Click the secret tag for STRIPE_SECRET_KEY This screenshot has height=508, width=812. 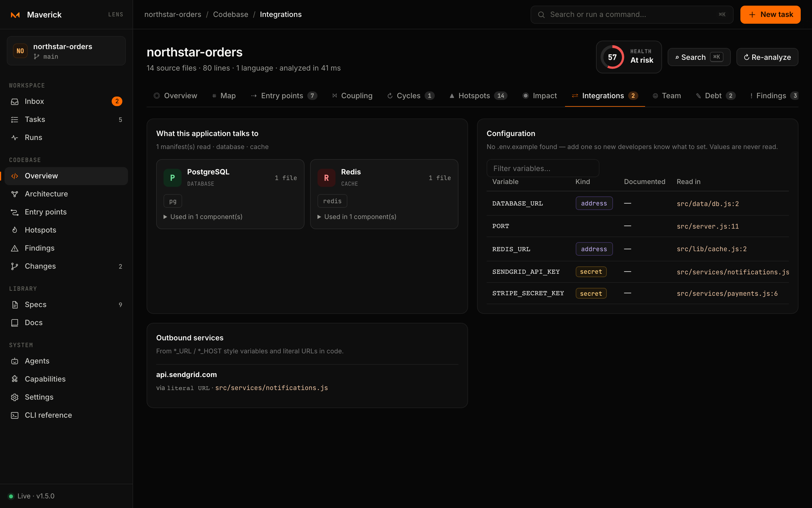[x=591, y=293]
